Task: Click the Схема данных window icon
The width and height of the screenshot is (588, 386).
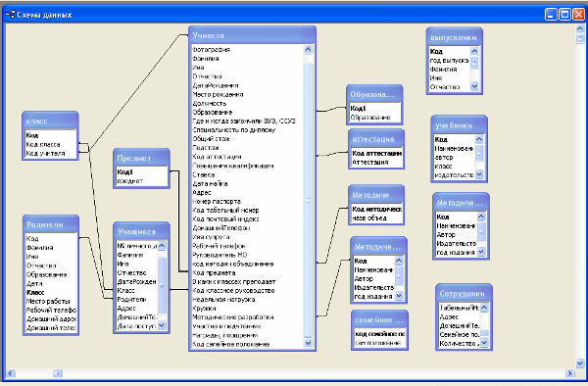Action: click(x=10, y=15)
